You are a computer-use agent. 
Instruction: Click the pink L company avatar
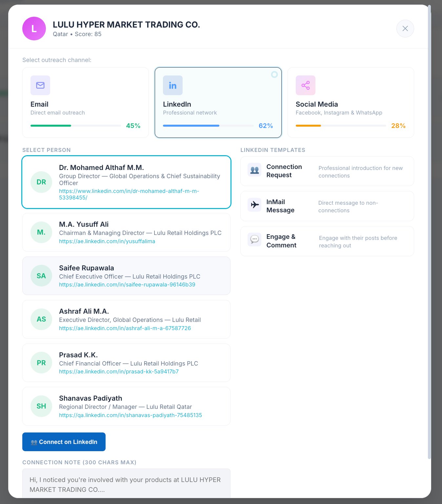[x=34, y=29]
